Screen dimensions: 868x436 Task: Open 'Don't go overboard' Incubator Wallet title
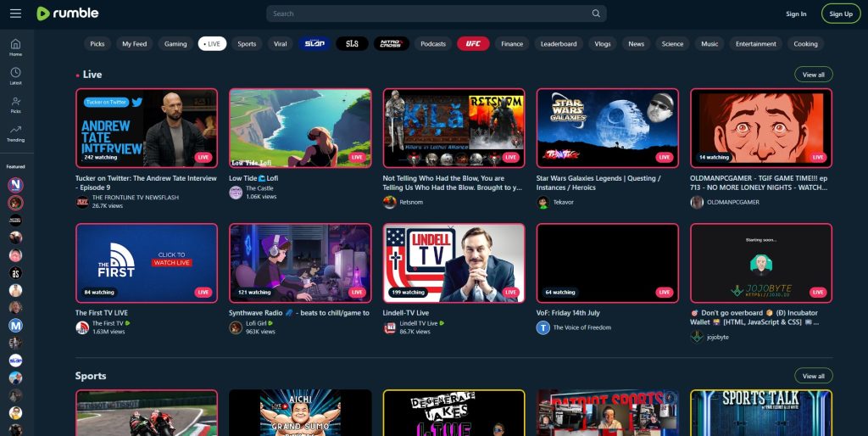click(754, 317)
